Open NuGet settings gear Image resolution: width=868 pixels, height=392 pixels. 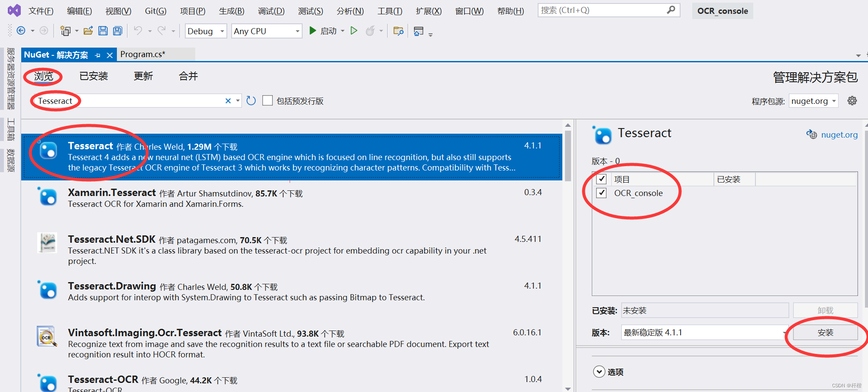coord(852,101)
